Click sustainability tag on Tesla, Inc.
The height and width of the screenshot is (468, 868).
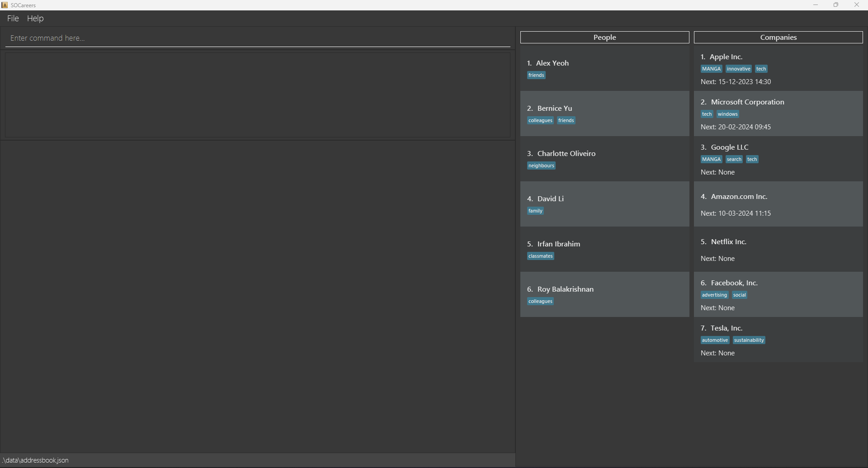[x=749, y=340]
